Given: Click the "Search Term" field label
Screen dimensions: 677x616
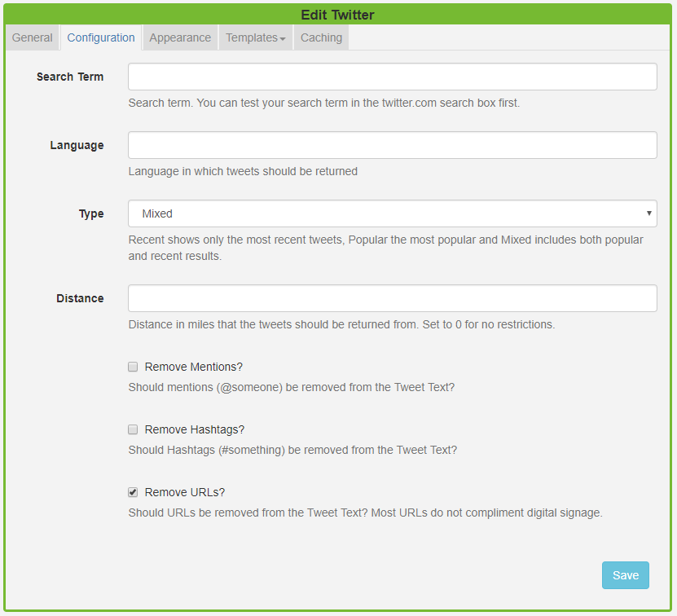Looking at the screenshot, I should (x=70, y=77).
